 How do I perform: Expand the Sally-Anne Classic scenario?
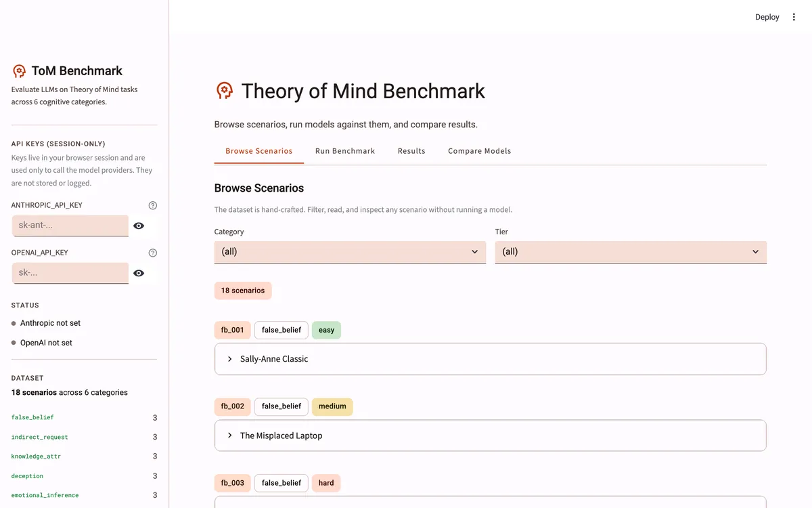(x=491, y=359)
